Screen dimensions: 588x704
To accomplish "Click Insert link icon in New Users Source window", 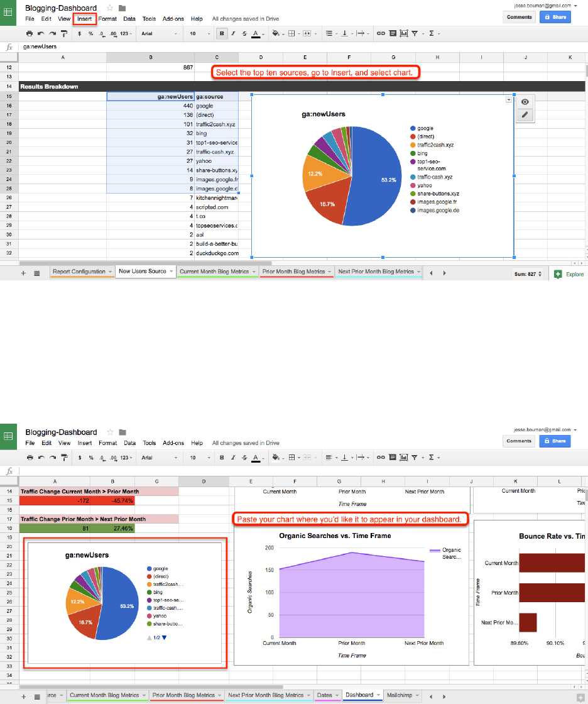I will (381, 34).
